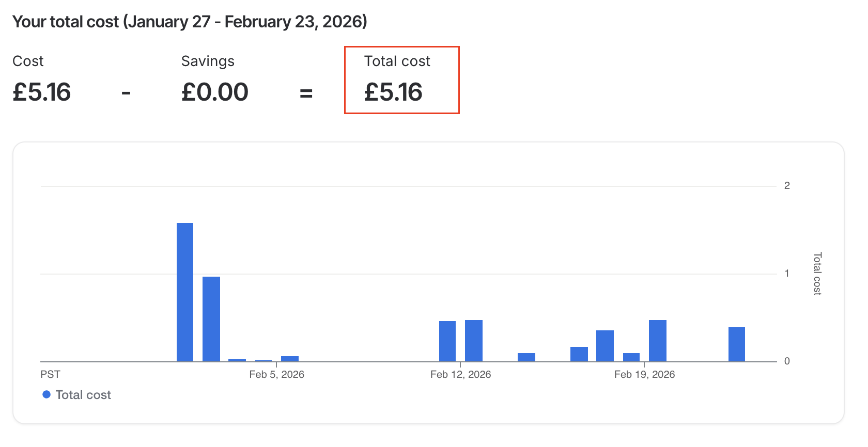
Task: Click the second-tallest bar near value 1
Action: pyautogui.click(x=211, y=319)
